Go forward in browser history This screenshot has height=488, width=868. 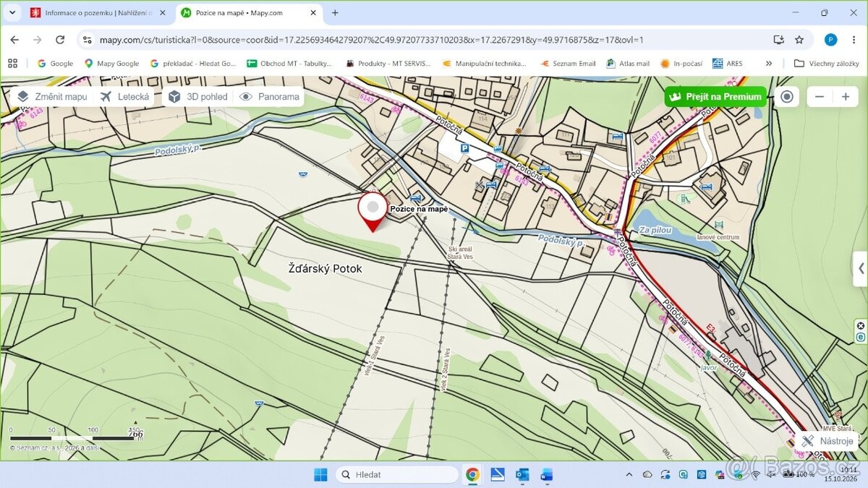(37, 40)
